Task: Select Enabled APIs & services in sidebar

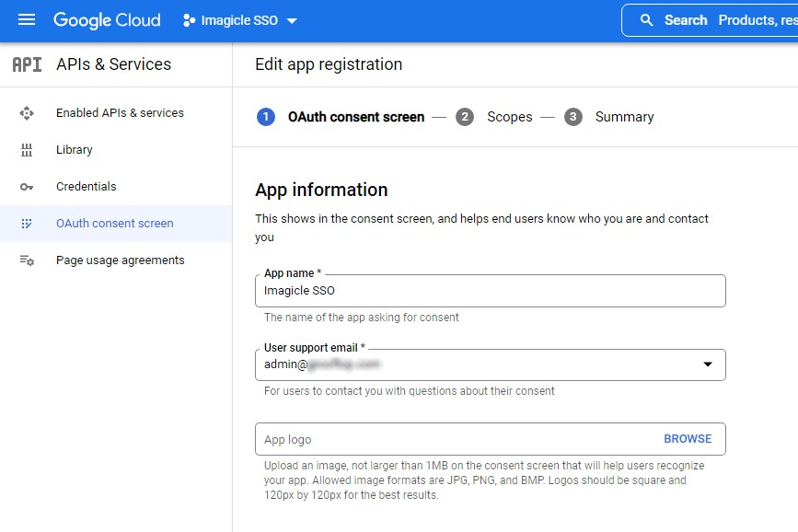Action: (x=120, y=113)
